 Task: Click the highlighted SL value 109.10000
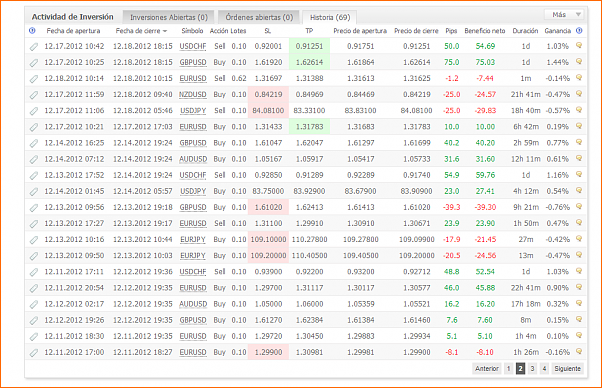268,239
